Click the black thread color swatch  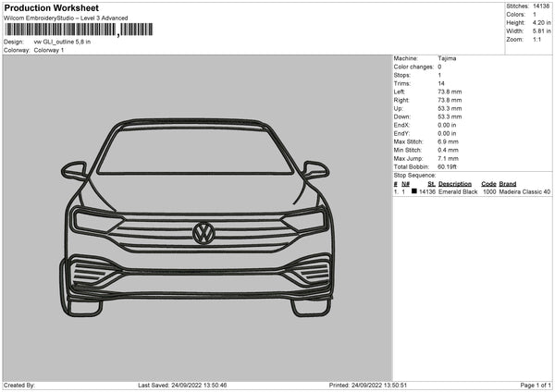[x=414, y=191]
